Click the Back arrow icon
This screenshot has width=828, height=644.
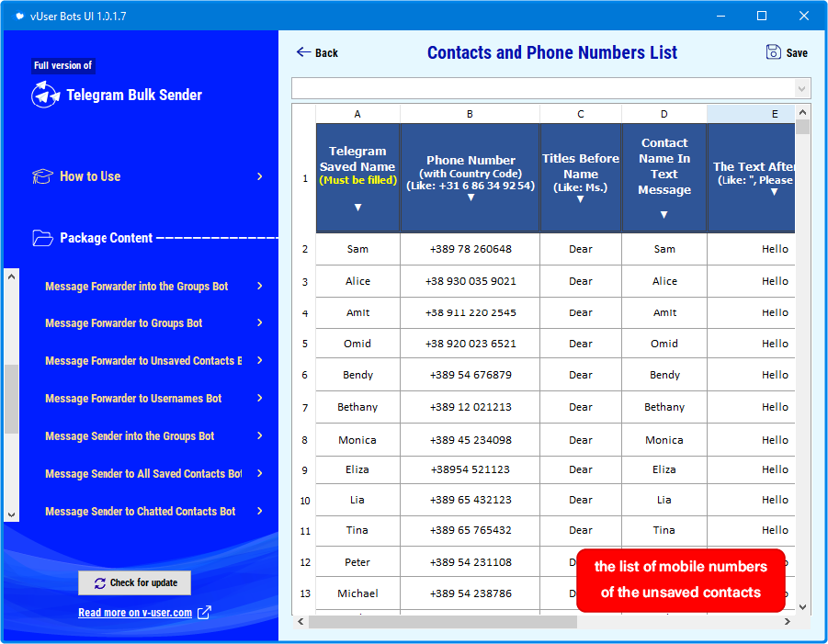[x=303, y=51]
